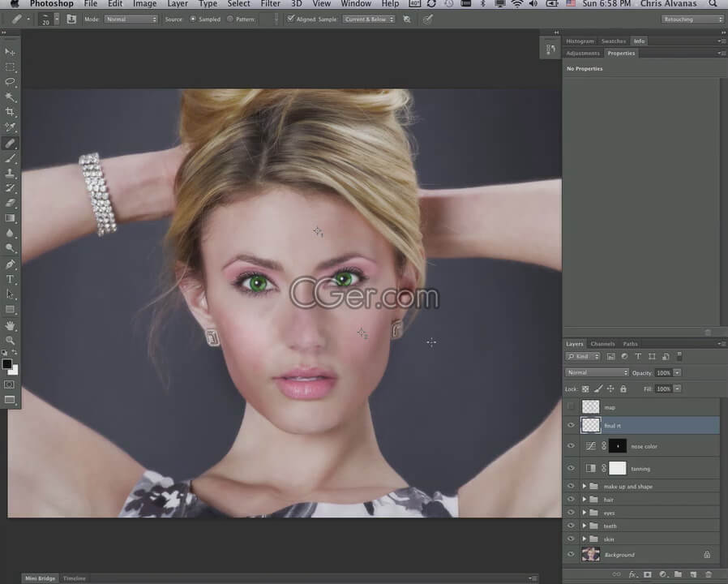Select the Gradient tool
This screenshot has width=728, height=584.
click(x=10, y=218)
